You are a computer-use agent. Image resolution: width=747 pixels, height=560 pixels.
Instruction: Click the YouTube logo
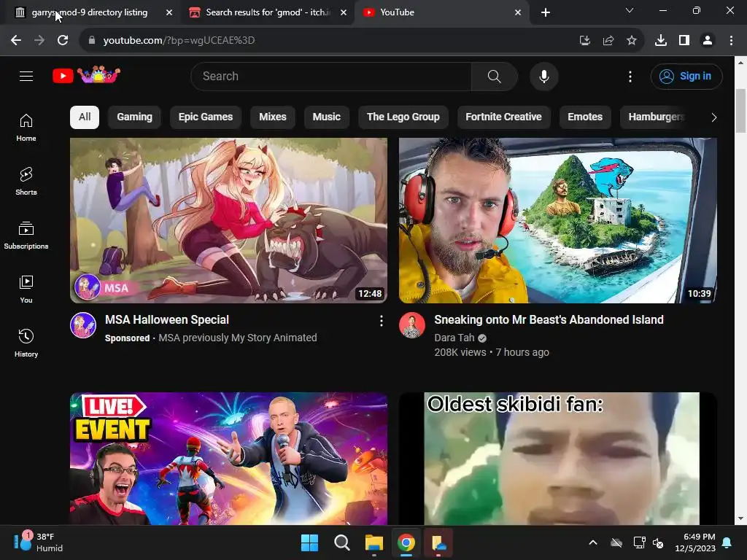pyautogui.click(x=86, y=75)
